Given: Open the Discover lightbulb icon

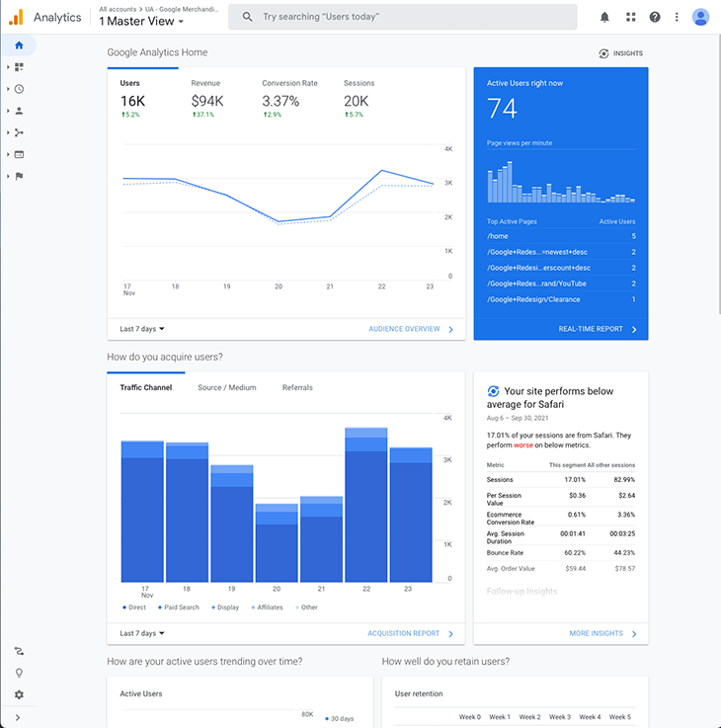Looking at the screenshot, I should click(19, 674).
